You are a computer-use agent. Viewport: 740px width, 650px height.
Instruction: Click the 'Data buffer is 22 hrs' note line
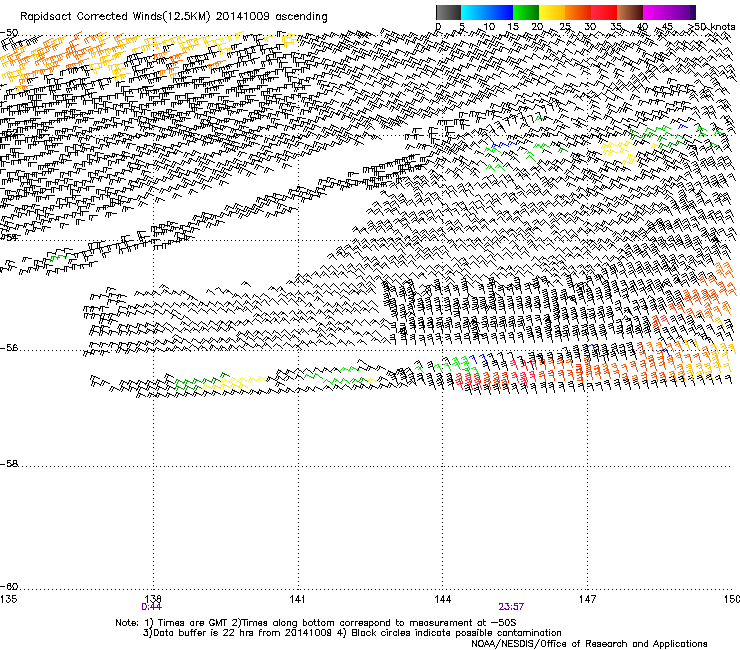pyautogui.click(x=352, y=633)
